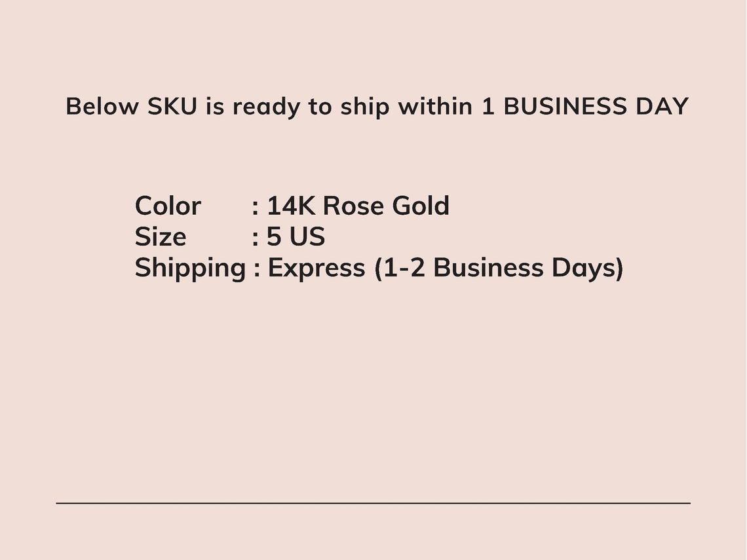Select the word "Days)" in the Shipping row

click(587, 269)
